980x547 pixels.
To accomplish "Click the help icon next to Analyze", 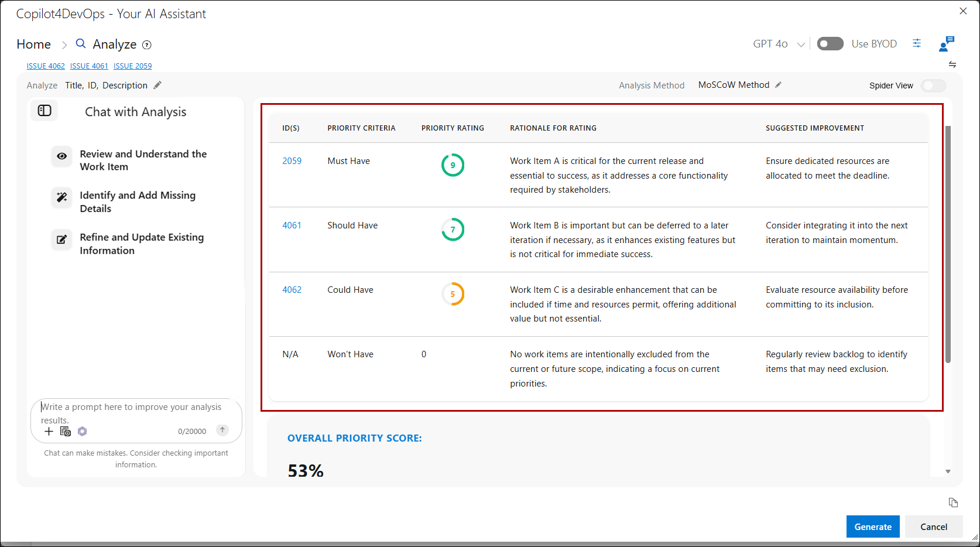I will click(x=147, y=45).
